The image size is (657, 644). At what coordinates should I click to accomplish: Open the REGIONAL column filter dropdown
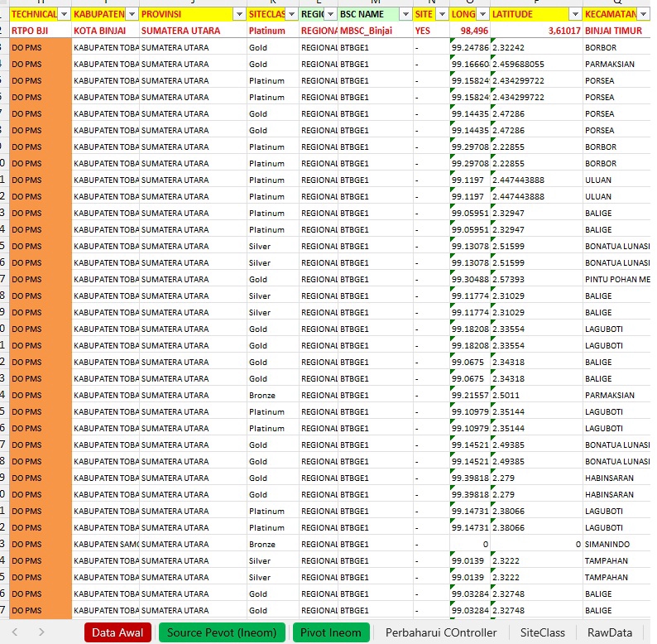tap(331, 14)
